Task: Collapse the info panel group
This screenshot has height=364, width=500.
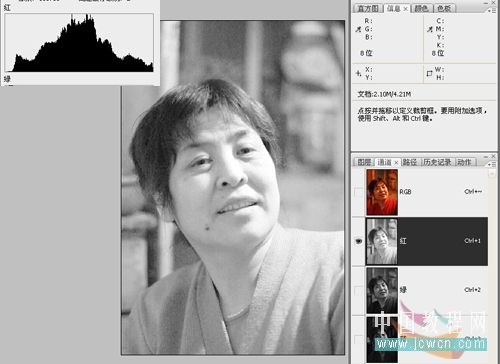Action: [485, 2]
